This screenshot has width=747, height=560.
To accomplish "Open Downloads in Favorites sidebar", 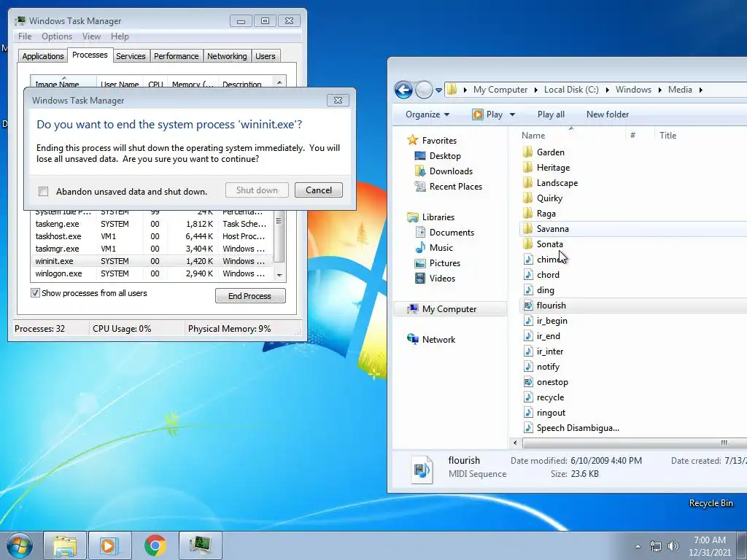I will [x=451, y=171].
